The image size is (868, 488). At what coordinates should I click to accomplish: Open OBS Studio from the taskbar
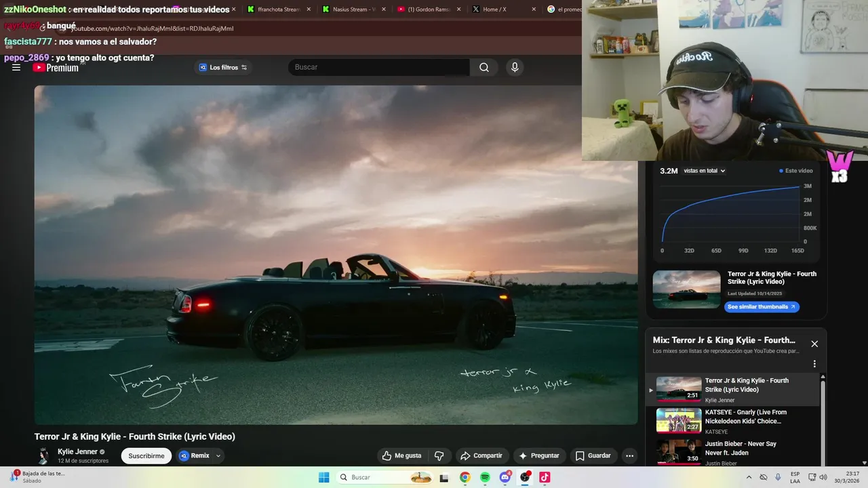tap(525, 477)
